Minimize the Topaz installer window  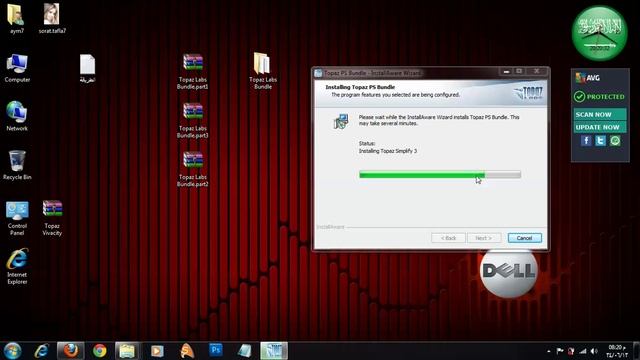pos(506,71)
